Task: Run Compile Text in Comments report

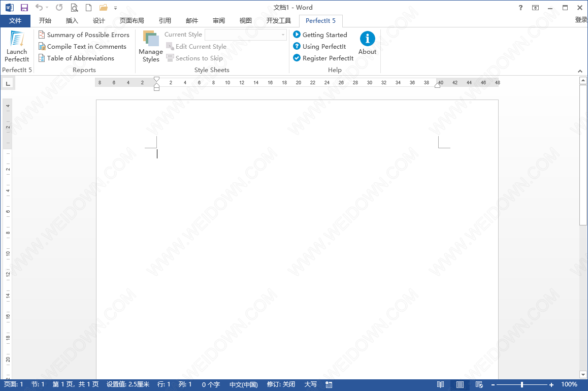Action: tap(82, 47)
